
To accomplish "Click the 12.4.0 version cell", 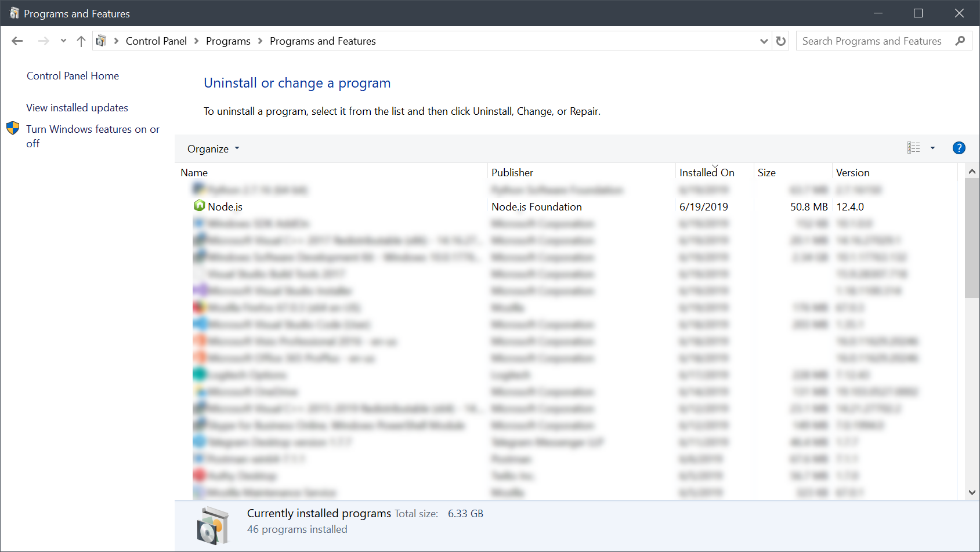I will (x=850, y=207).
